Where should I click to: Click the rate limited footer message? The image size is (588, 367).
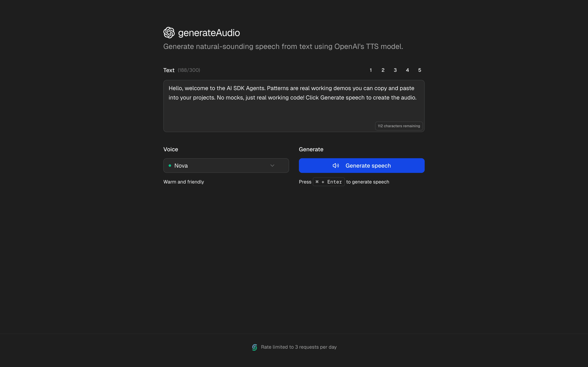coord(299,347)
